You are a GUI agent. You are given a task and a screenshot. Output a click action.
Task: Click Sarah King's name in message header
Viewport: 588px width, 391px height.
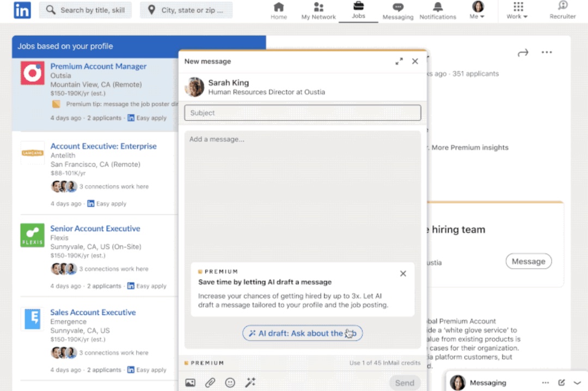tap(228, 83)
